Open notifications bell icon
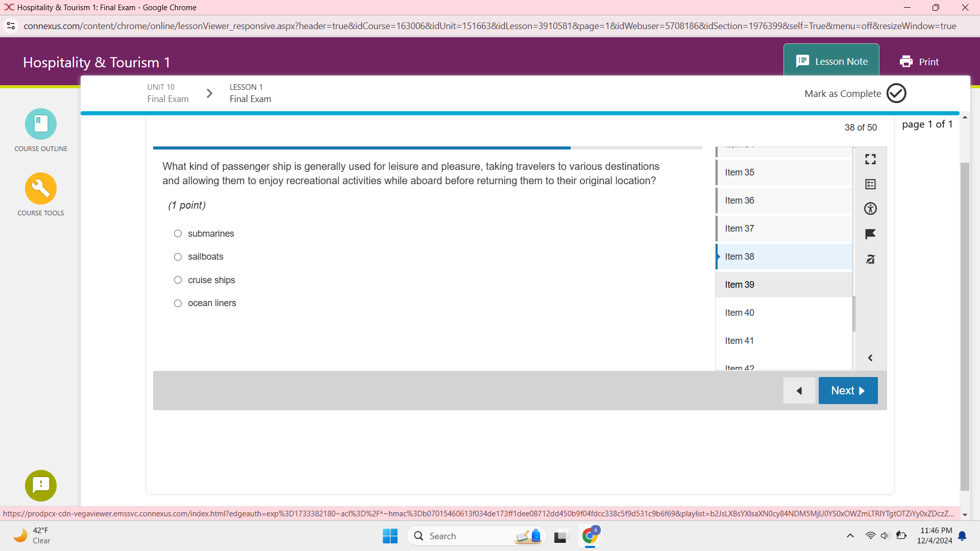The width and height of the screenshot is (980, 551). pos(963,536)
